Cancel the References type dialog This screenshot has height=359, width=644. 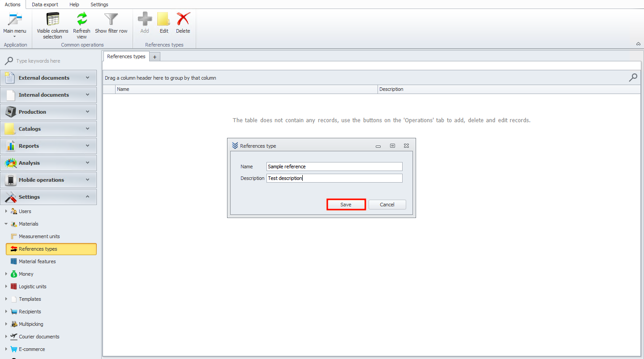point(387,205)
